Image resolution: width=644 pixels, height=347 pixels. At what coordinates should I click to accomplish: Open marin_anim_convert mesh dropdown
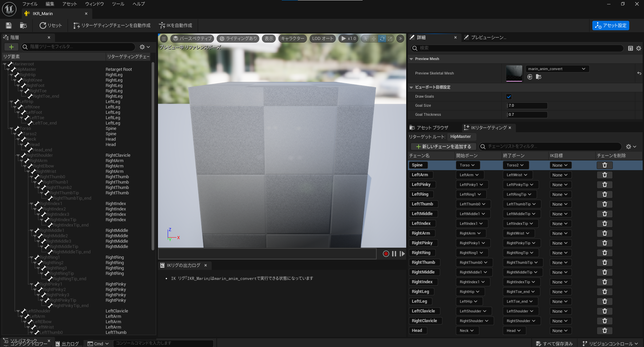click(557, 69)
